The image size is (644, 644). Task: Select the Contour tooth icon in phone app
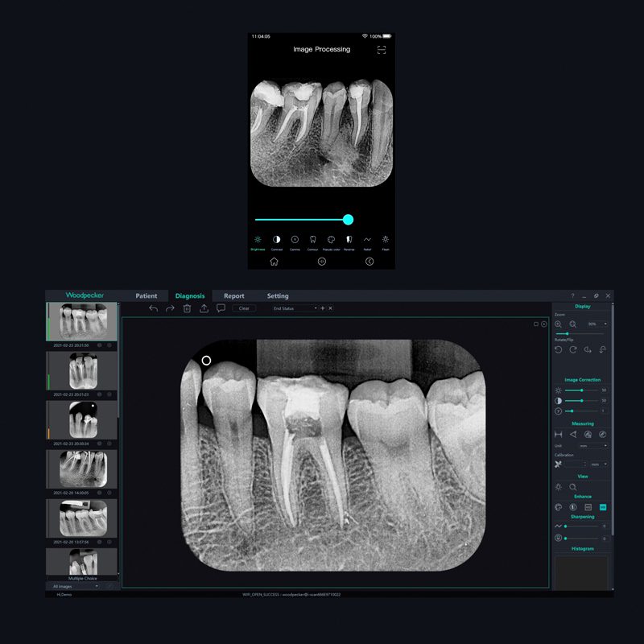312,239
